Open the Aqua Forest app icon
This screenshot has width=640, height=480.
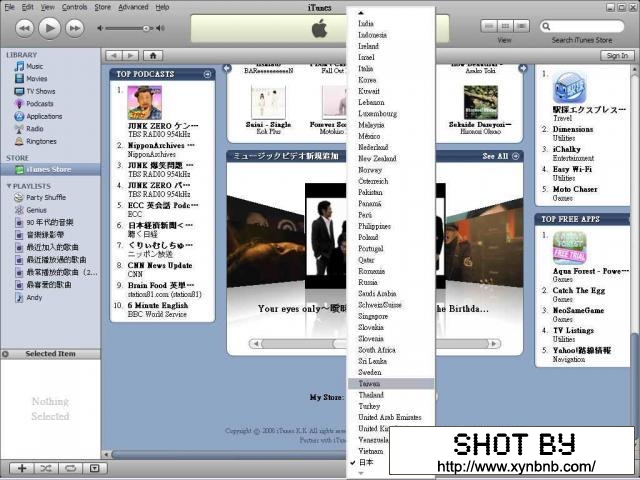pyautogui.click(x=569, y=248)
